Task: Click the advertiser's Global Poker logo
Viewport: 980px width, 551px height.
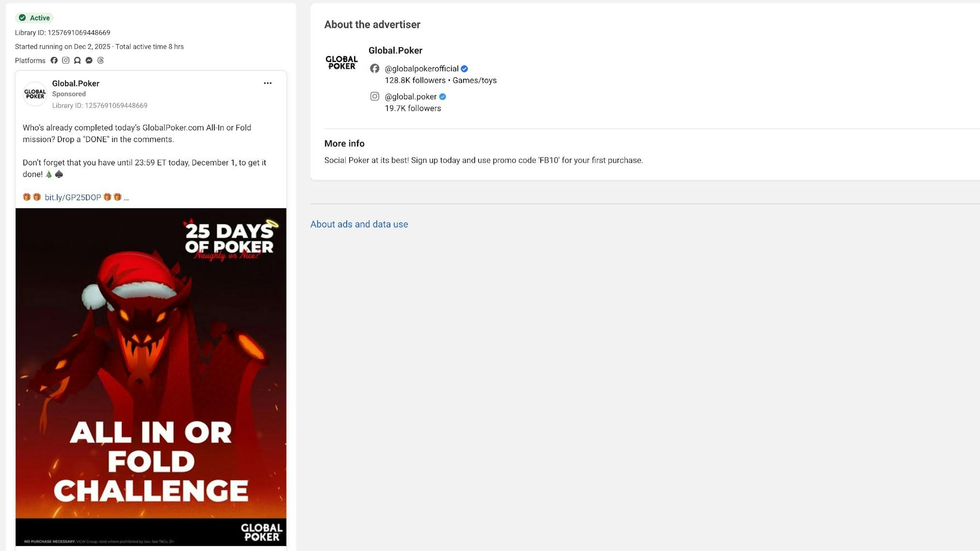Action: click(x=342, y=63)
